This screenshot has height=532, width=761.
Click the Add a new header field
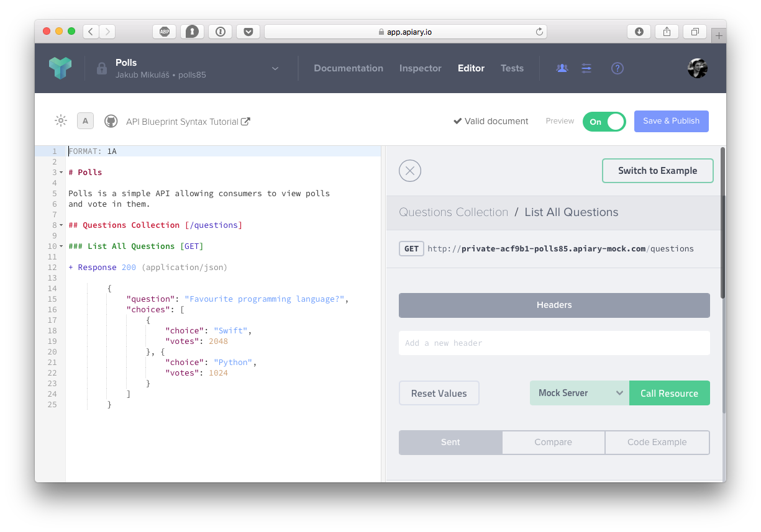pos(554,343)
